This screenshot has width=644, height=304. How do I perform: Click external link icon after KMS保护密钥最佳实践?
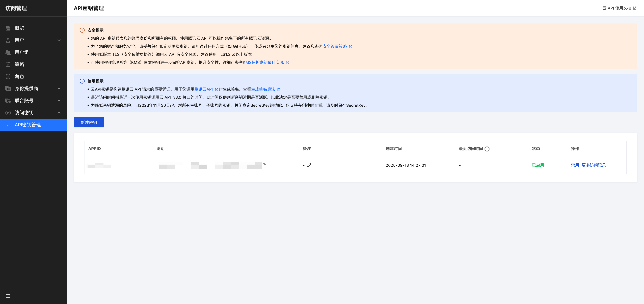tap(287, 63)
